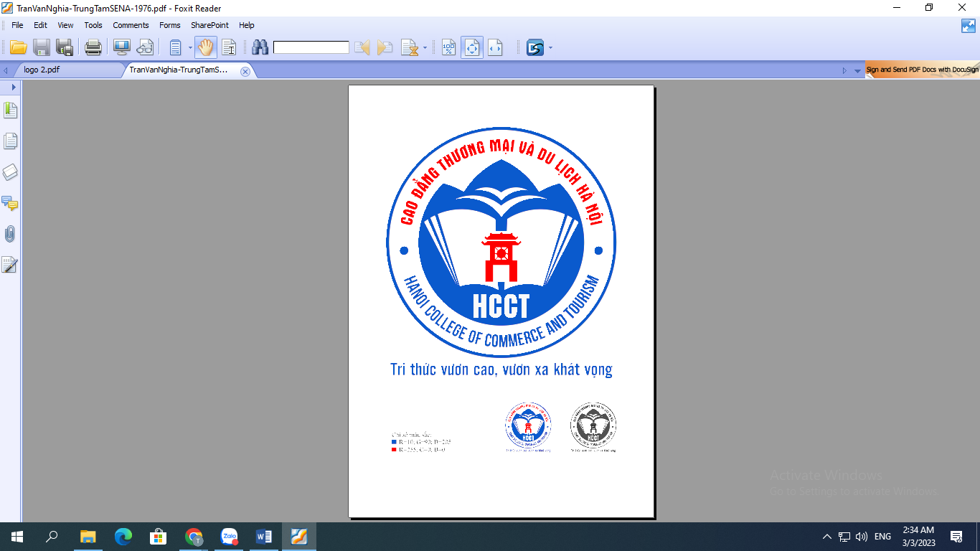Activate the Select Text tool
980x551 pixels.
pyautogui.click(x=230, y=48)
